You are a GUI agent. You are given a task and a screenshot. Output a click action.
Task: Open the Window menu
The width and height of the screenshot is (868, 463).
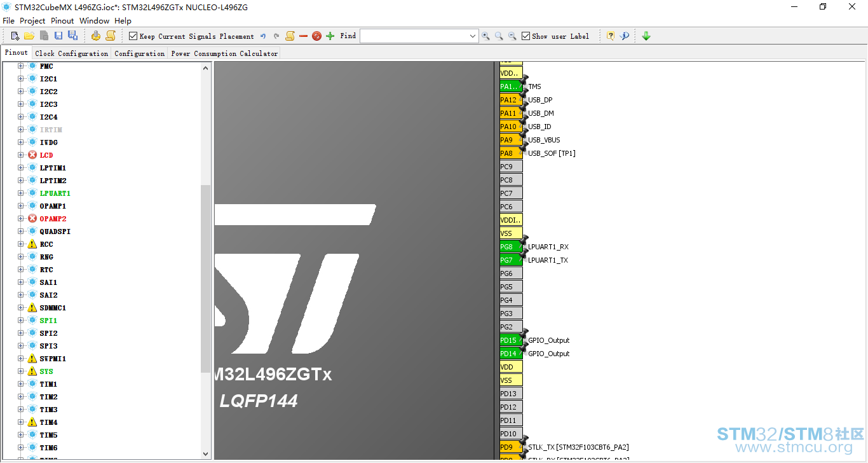point(94,21)
